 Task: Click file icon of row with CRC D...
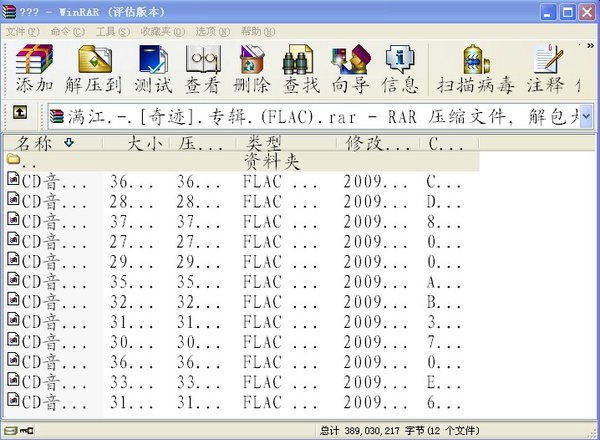click(13, 198)
